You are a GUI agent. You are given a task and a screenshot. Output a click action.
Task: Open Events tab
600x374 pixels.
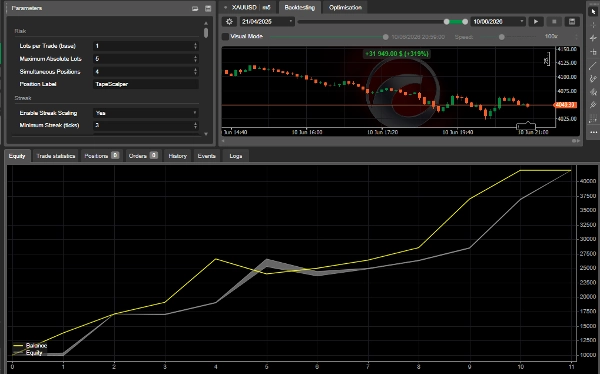(x=207, y=156)
